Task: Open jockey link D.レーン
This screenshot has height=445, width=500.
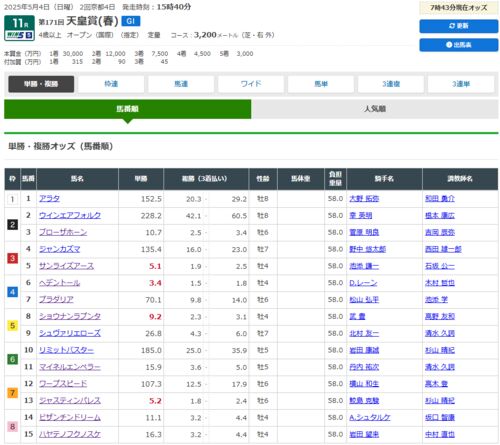Action: 363,283
